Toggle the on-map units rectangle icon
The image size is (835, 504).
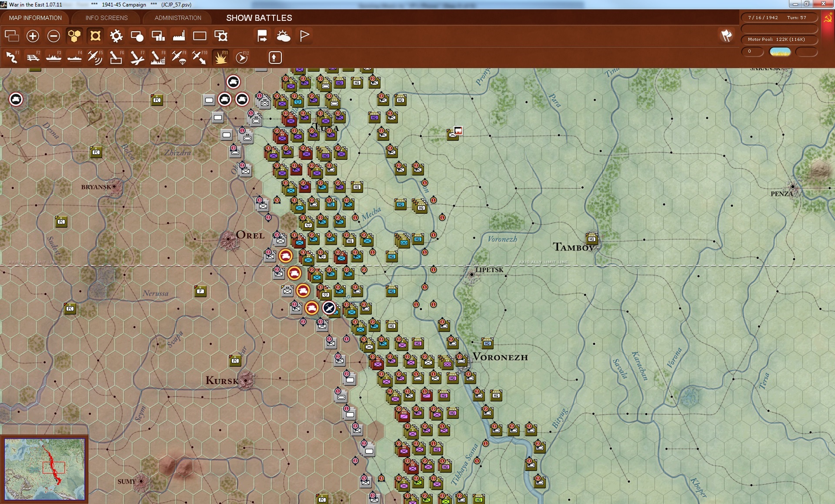(x=200, y=36)
